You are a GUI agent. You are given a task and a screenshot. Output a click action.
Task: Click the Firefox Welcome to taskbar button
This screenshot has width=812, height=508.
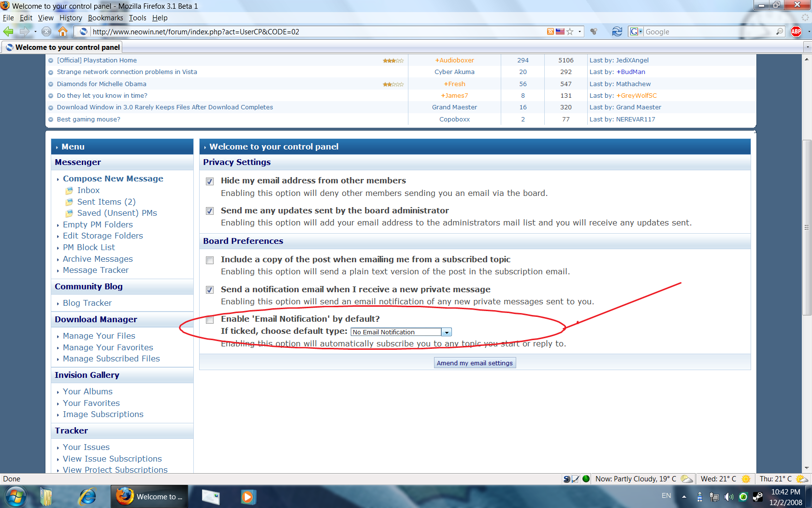149,497
